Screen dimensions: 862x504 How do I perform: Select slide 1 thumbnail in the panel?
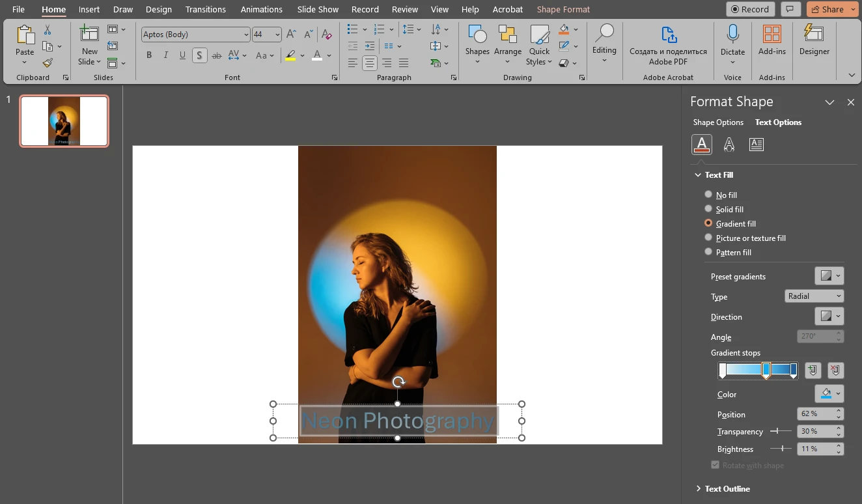63,120
